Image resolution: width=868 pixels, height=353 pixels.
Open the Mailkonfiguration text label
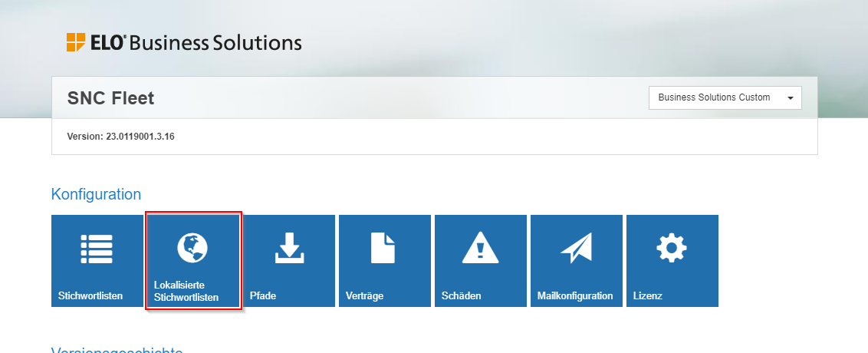click(x=575, y=295)
